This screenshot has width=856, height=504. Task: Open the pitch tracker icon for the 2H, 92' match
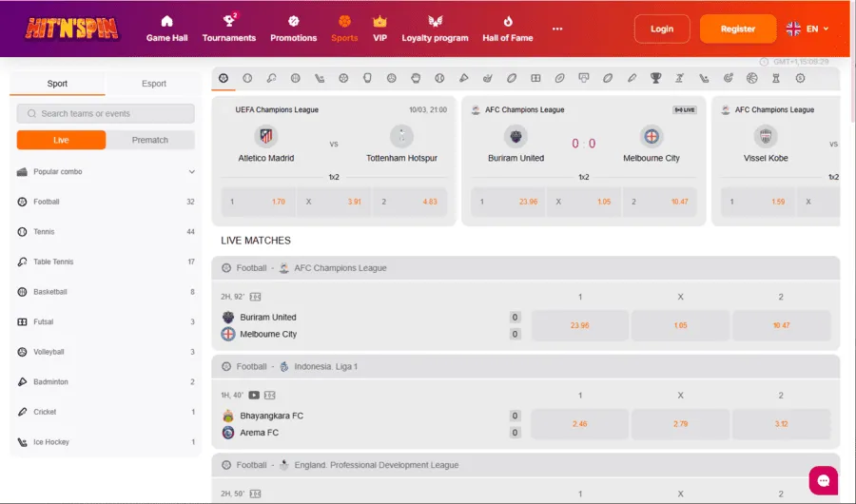pyautogui.click(x=255, y=297)
